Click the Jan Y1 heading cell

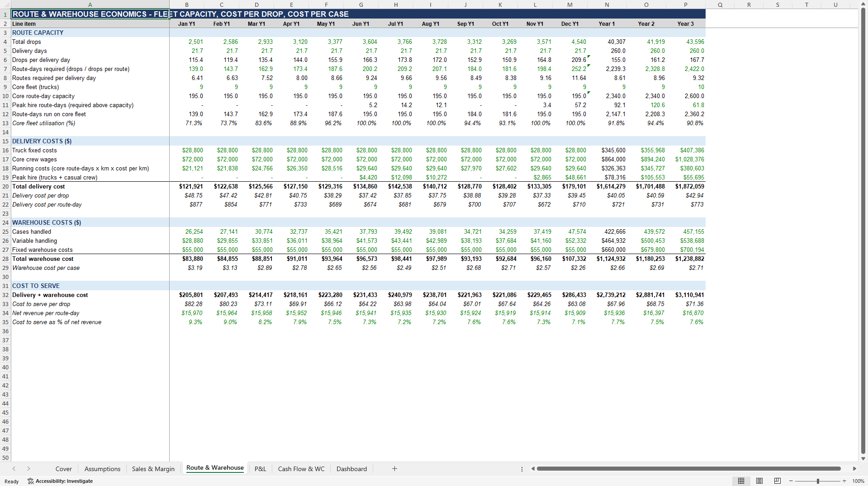point(187,24)
